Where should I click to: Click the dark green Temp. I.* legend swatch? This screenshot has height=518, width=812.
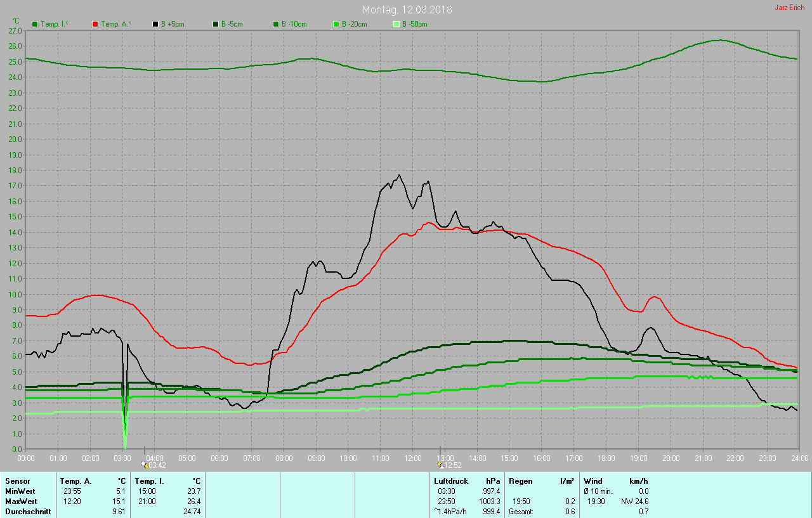[x=35, y=24]
